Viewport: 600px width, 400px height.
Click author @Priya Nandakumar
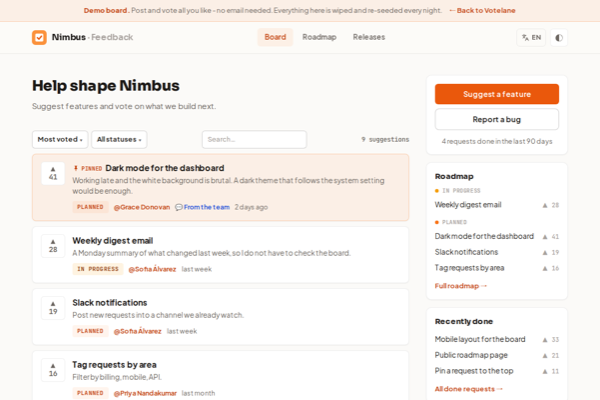145,393
